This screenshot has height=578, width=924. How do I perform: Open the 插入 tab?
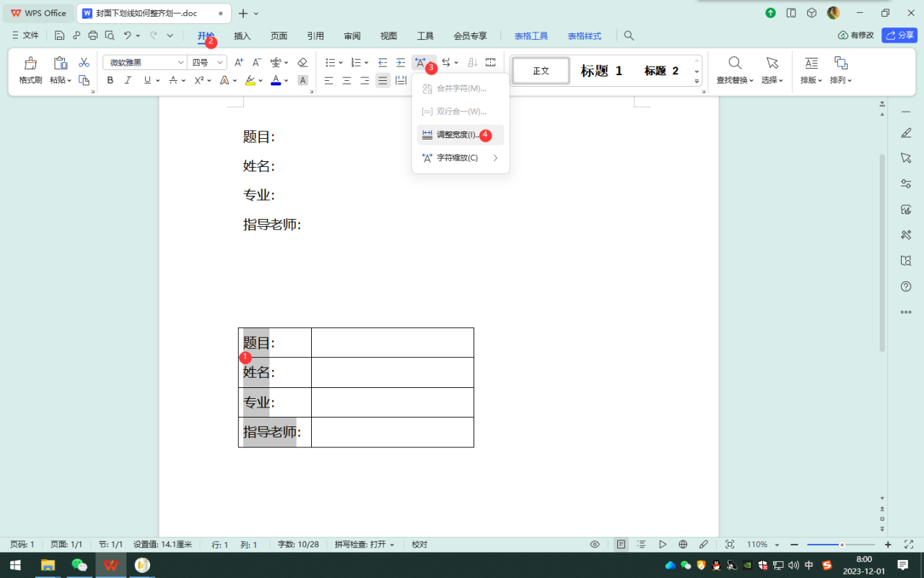tap(243, 35)
